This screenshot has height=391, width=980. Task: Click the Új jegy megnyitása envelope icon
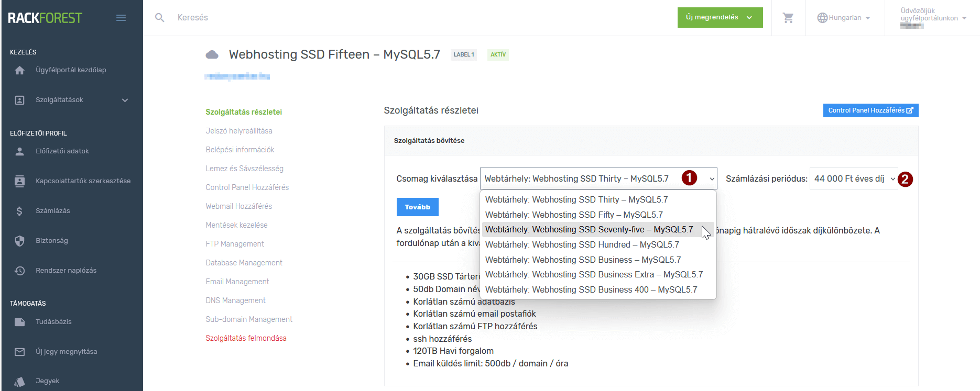click(20, 352)
